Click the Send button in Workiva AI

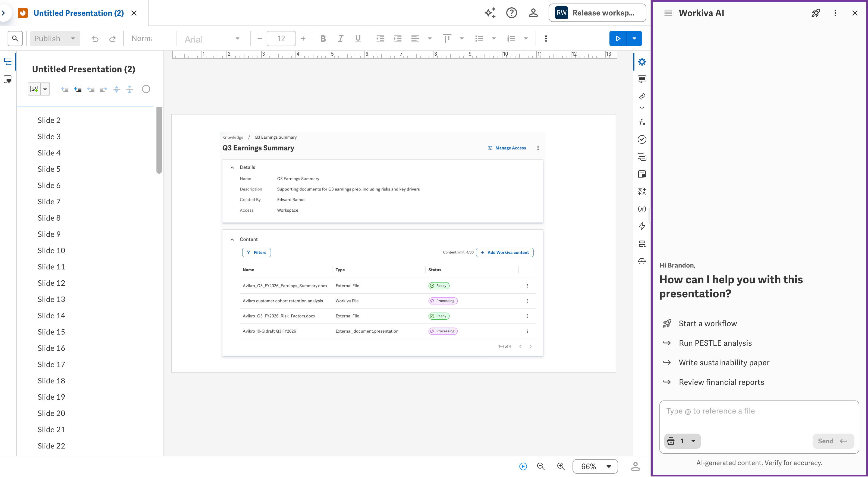pos(833,441)
